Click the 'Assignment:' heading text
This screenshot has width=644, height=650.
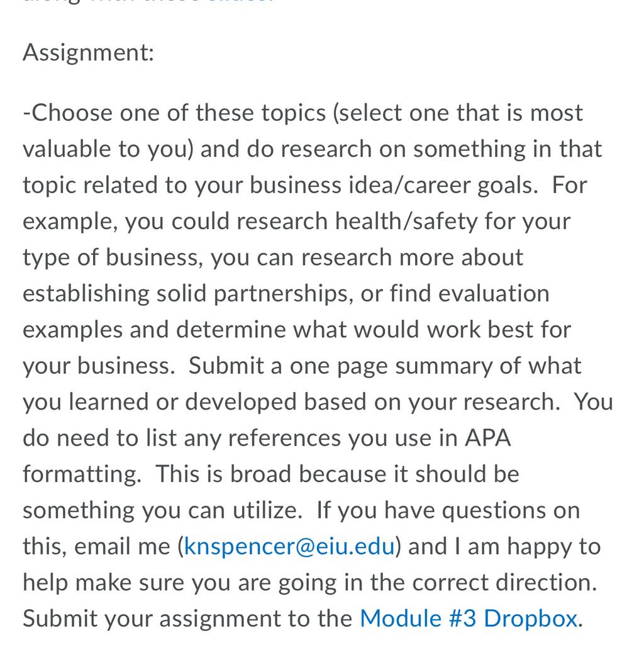click(88, 53)
